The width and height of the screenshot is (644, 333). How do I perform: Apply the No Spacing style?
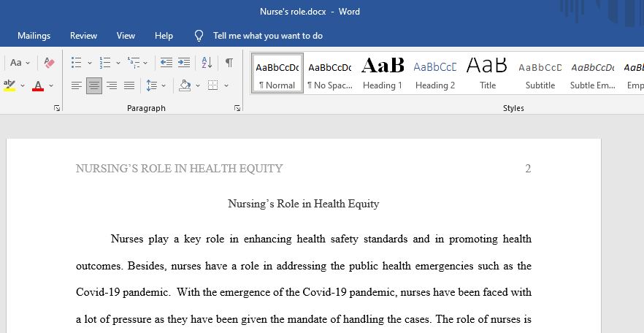click(x=330, y=73)
